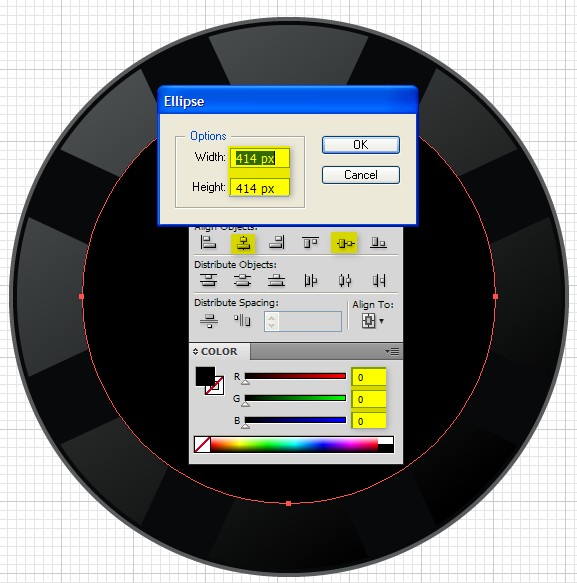Open the Align To dropdown
Screen dimensions: 577x583
click(x=373, y=321)
